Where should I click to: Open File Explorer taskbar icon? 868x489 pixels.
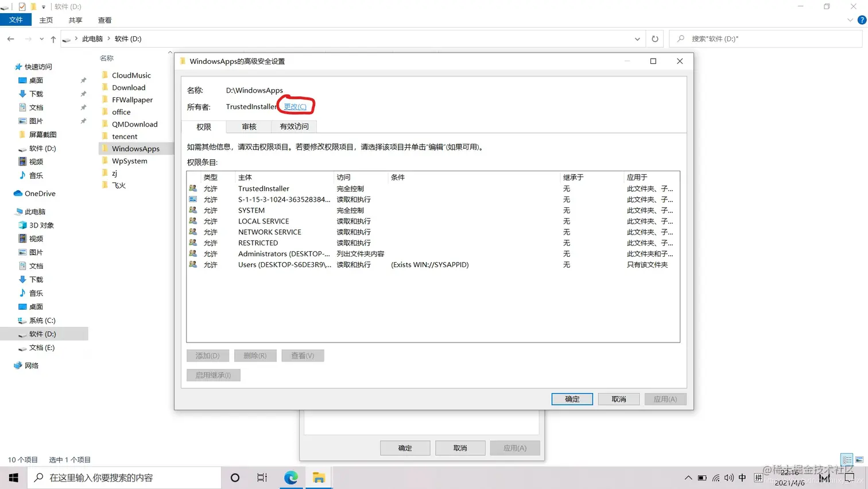319,478
